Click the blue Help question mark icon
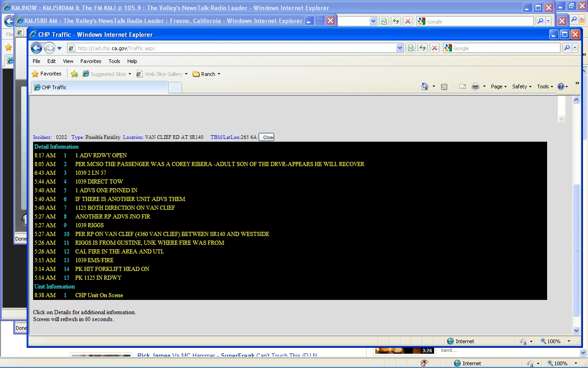This screenshot has width=588, height=368. [560, 86]
